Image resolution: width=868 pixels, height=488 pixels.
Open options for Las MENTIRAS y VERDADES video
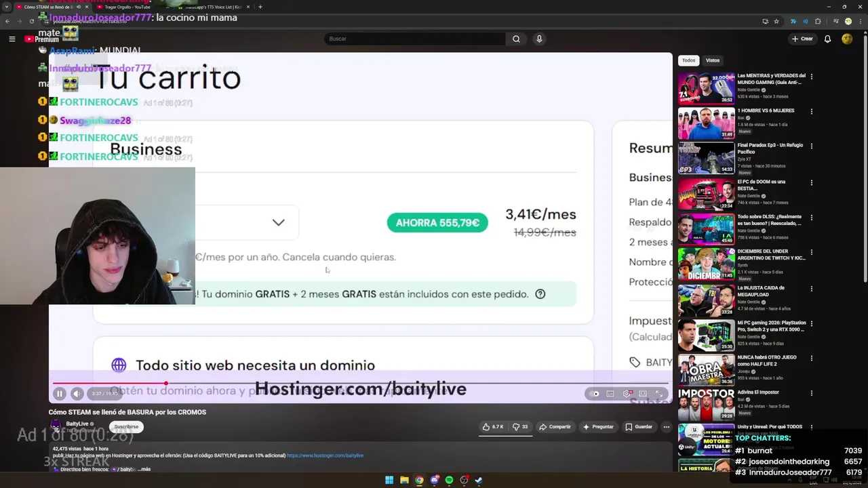[x=812, y=77]
